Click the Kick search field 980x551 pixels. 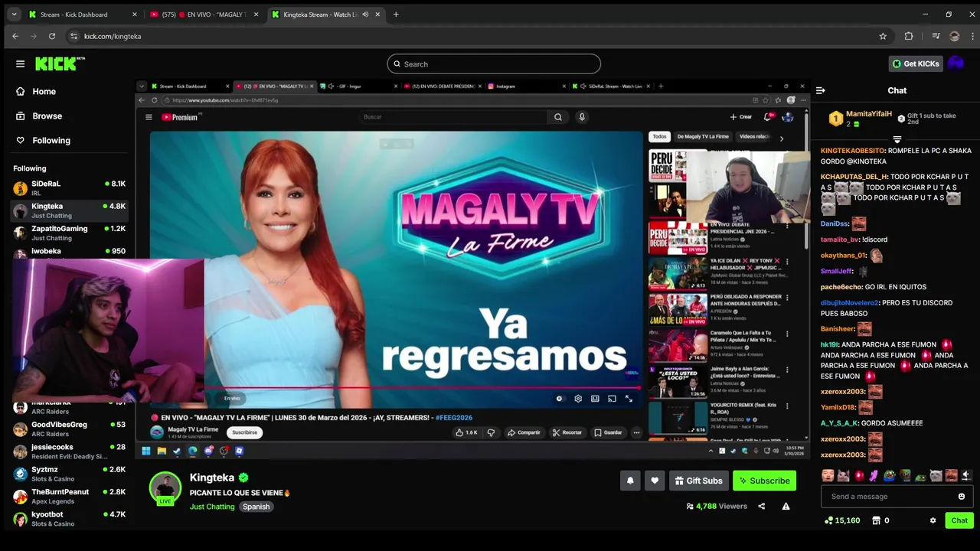(494, 64)
